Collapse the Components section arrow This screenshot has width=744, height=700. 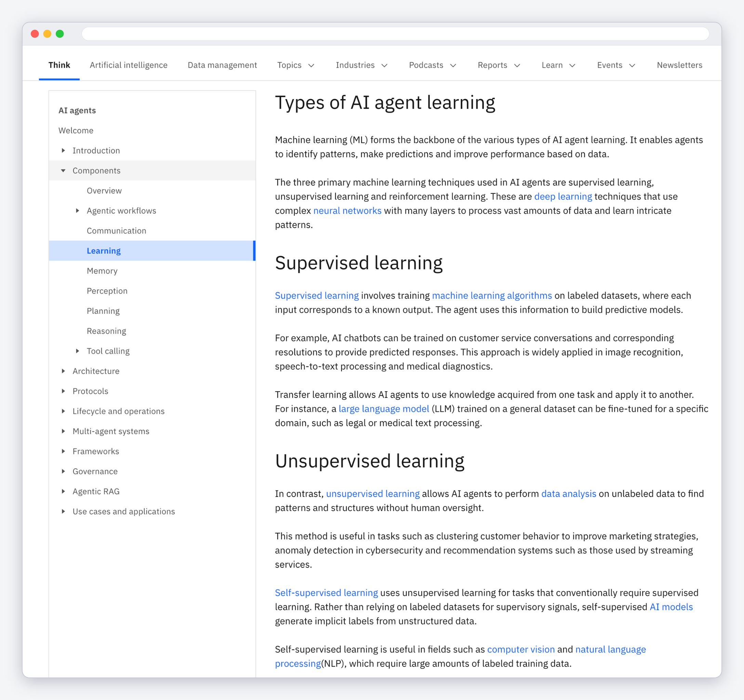(63, 171)
